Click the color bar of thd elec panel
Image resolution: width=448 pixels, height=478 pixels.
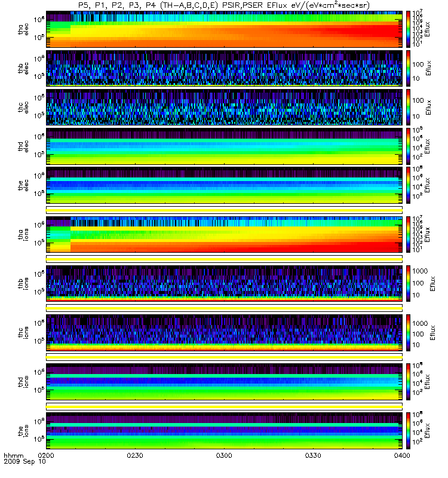point(408,146)
